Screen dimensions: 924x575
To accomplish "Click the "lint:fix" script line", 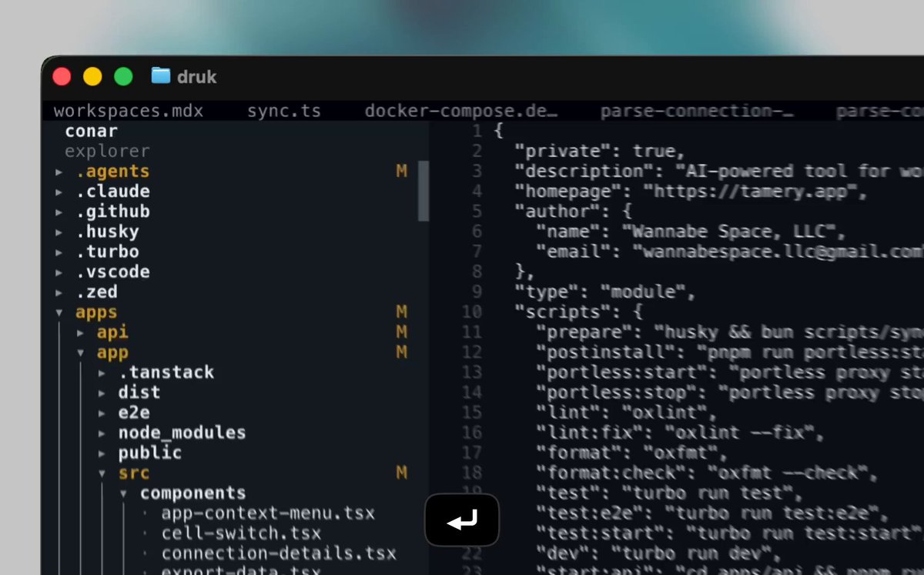I will tap(680, 433).
